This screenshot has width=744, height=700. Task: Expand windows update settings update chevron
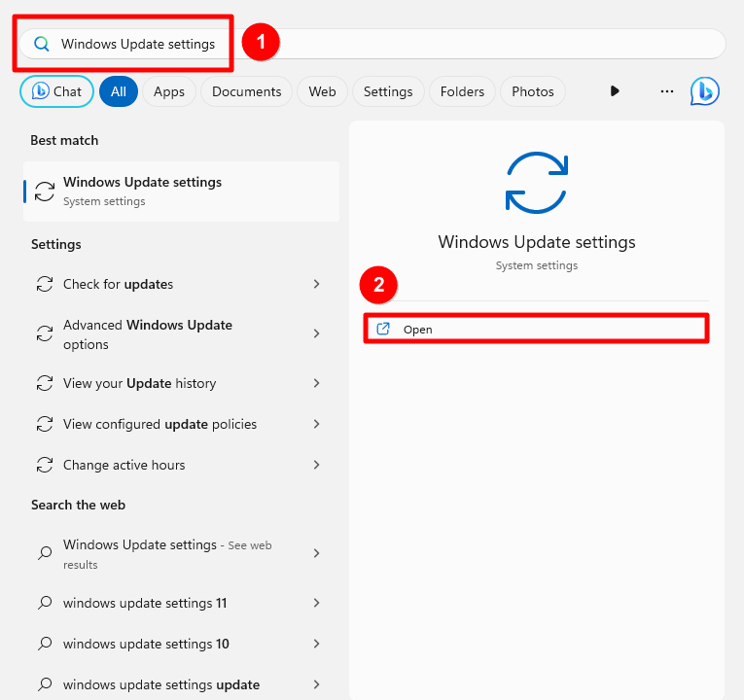pyautogui.click(x=316, y=684)
